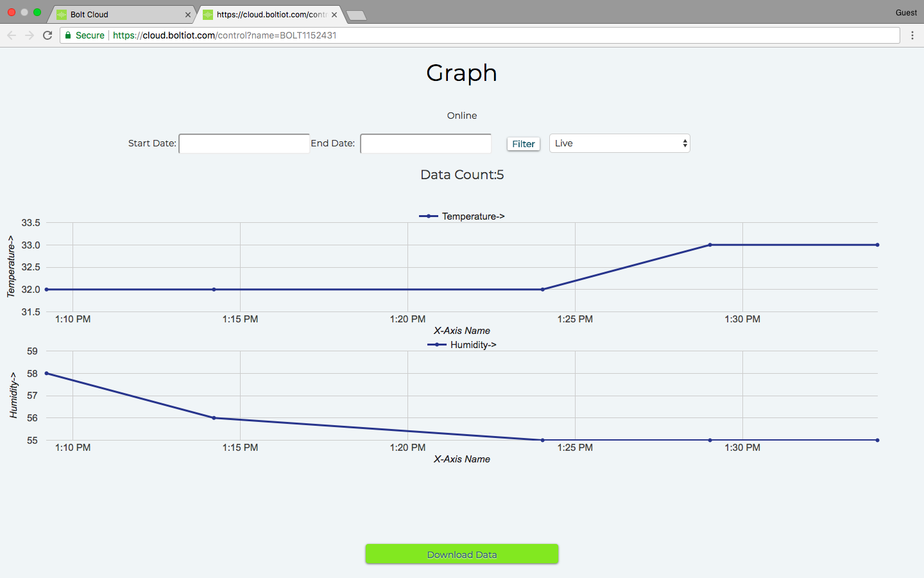This screenshot has width=924, height=578.
Task: Click the Filter button
Action: point(523,143)
